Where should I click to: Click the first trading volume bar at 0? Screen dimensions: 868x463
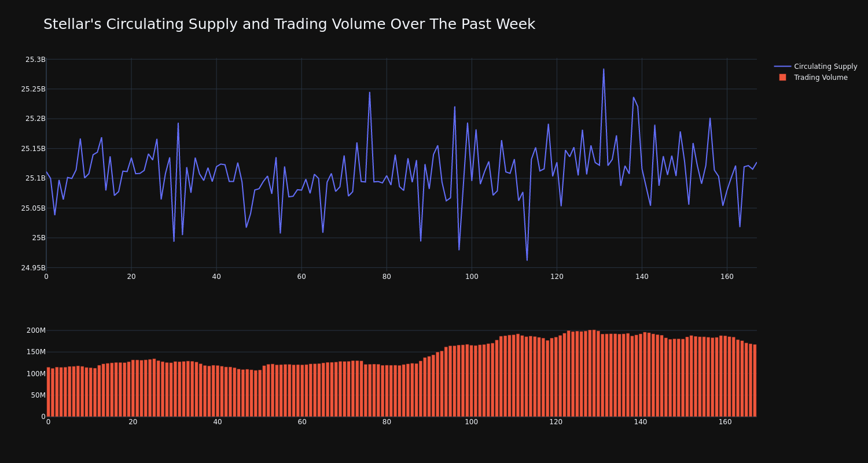(48, 392)
